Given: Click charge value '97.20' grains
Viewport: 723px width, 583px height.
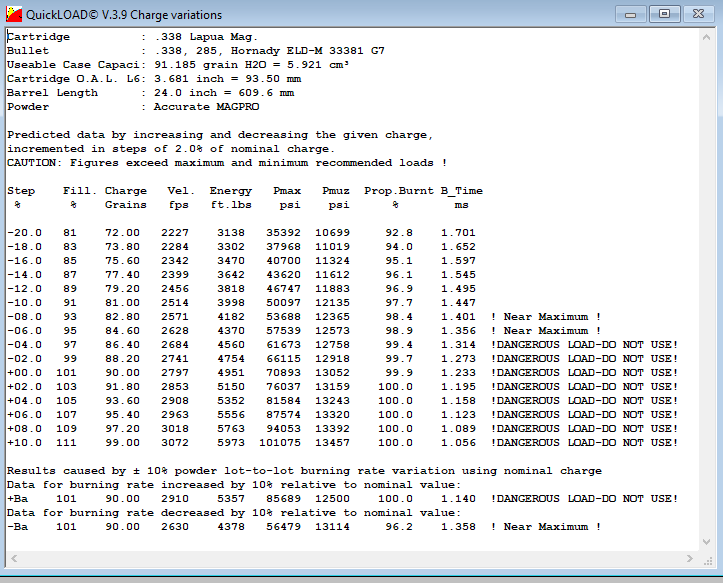Looking at the screenshot, I should pyautogui.click(x=122, y=428).
